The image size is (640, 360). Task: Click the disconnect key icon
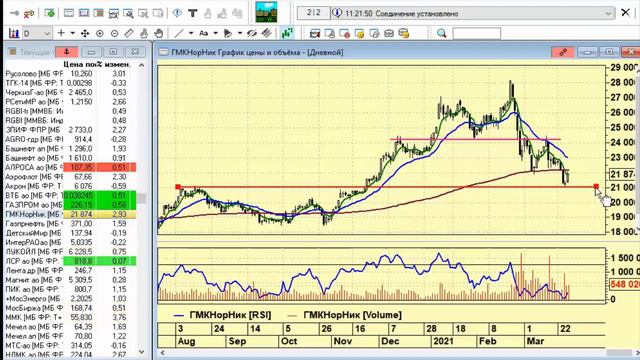(x=29, y=13)
